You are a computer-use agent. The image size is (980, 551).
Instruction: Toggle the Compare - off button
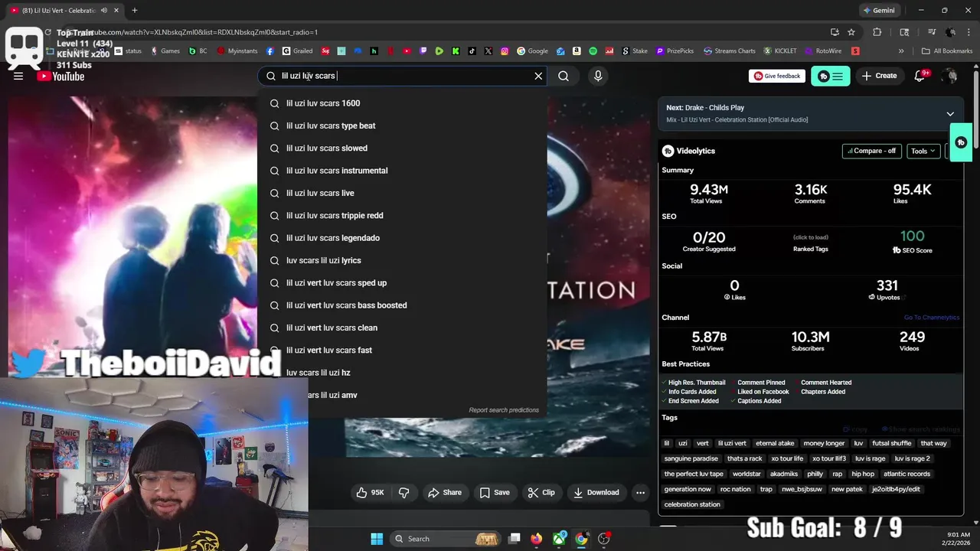871,151
